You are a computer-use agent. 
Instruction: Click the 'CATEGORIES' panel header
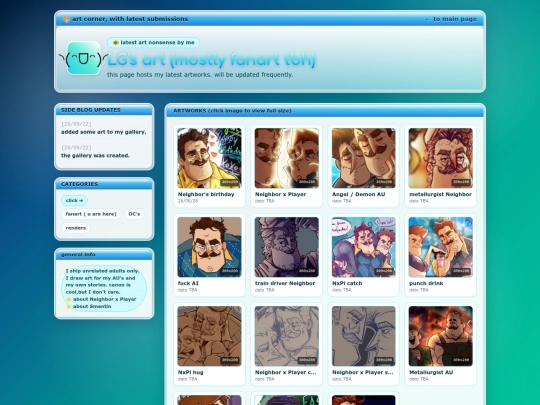[x=104, y=184]
